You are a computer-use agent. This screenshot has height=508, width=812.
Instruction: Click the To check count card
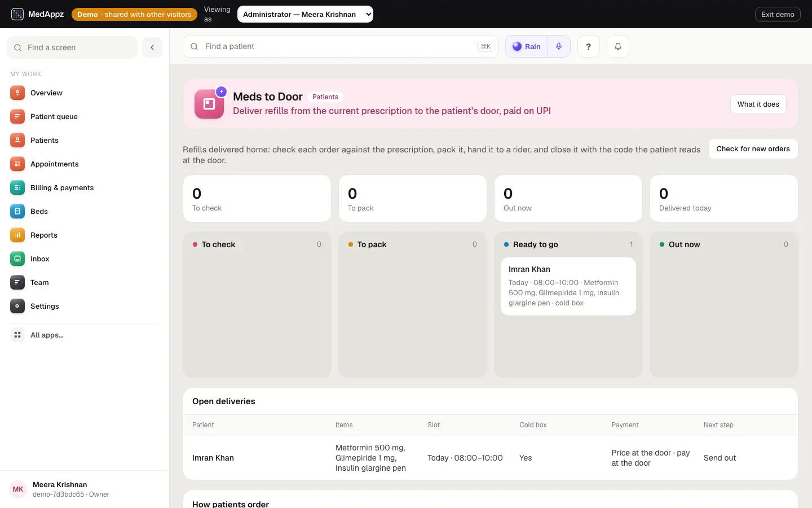[257, 198]
